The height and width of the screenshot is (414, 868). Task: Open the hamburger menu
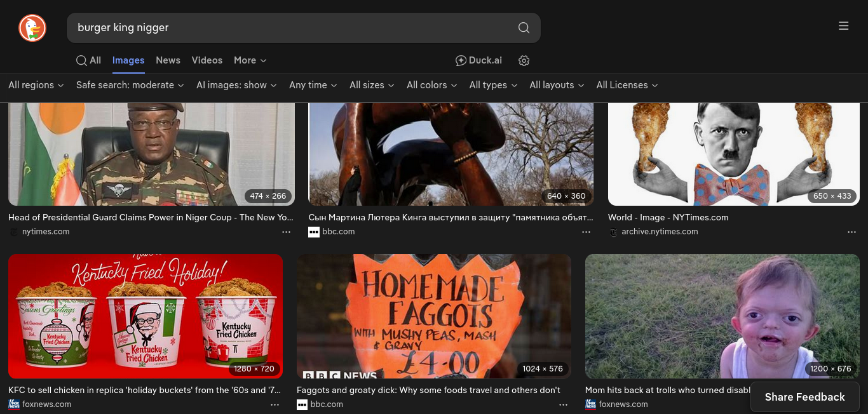coord(844,26)
